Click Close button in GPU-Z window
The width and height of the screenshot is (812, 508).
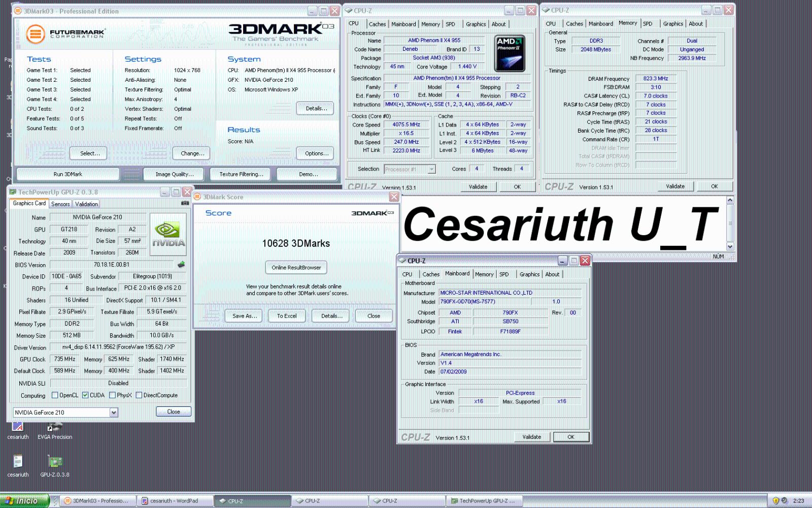[x=174, y=411]
